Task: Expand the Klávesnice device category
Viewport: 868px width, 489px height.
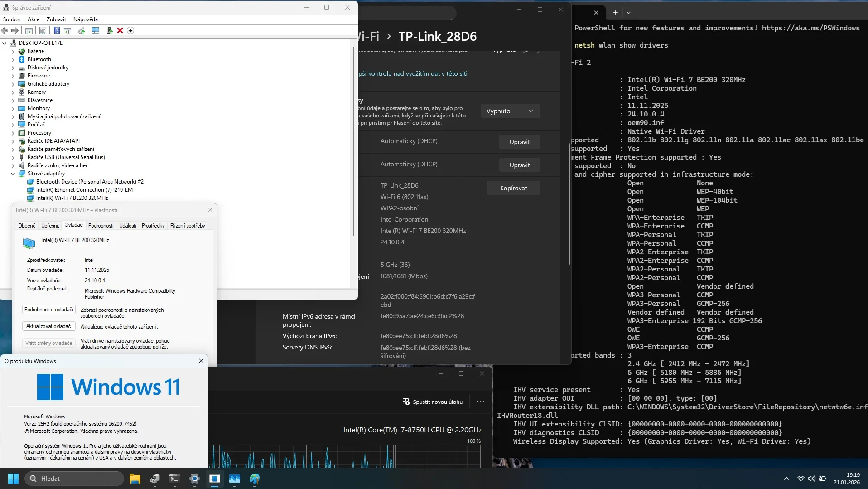Action: tap(13, 100)
